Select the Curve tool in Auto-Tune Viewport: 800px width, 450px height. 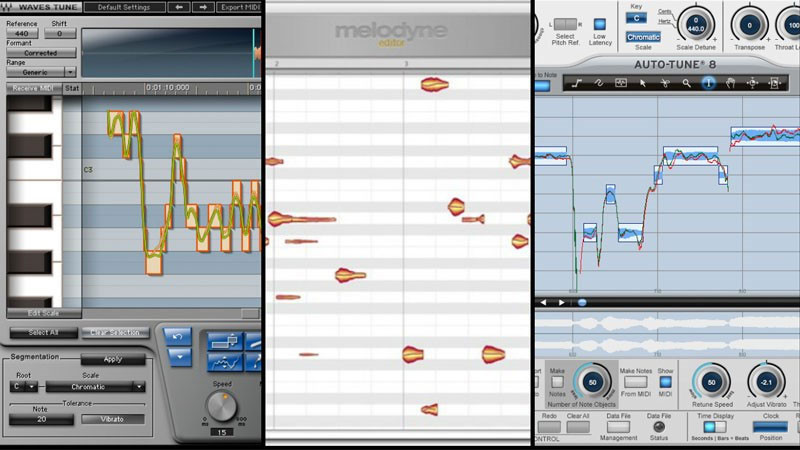coord(598,83)
